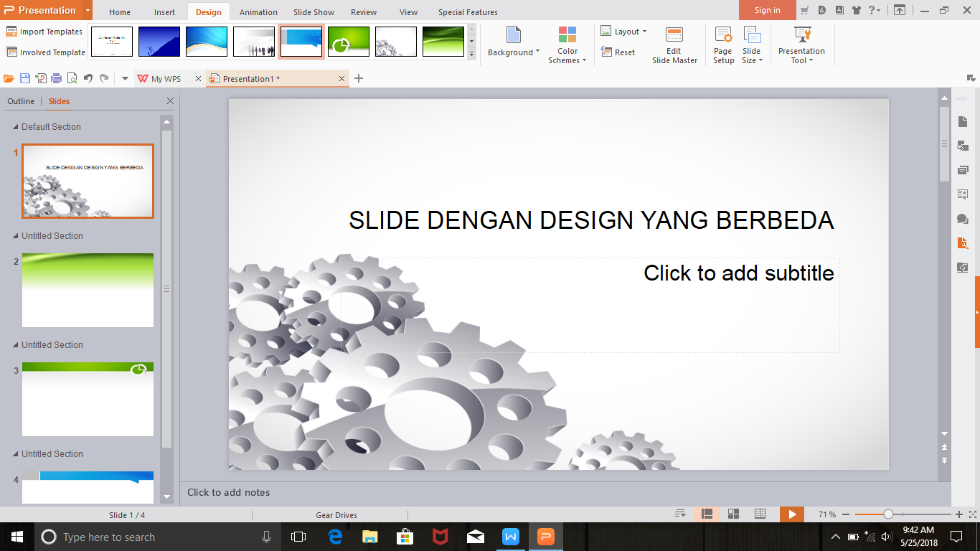Viewport: 980px width, 551px height.
Task: Switch to Reading view
Action: (x=760, y=514)
